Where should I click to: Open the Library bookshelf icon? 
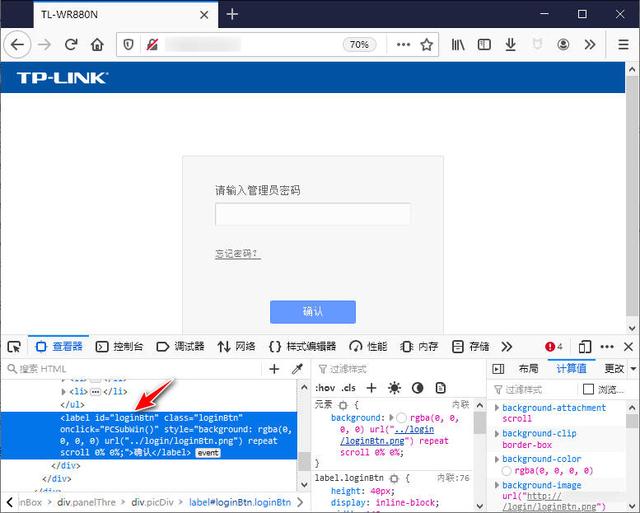pos(458,44)
